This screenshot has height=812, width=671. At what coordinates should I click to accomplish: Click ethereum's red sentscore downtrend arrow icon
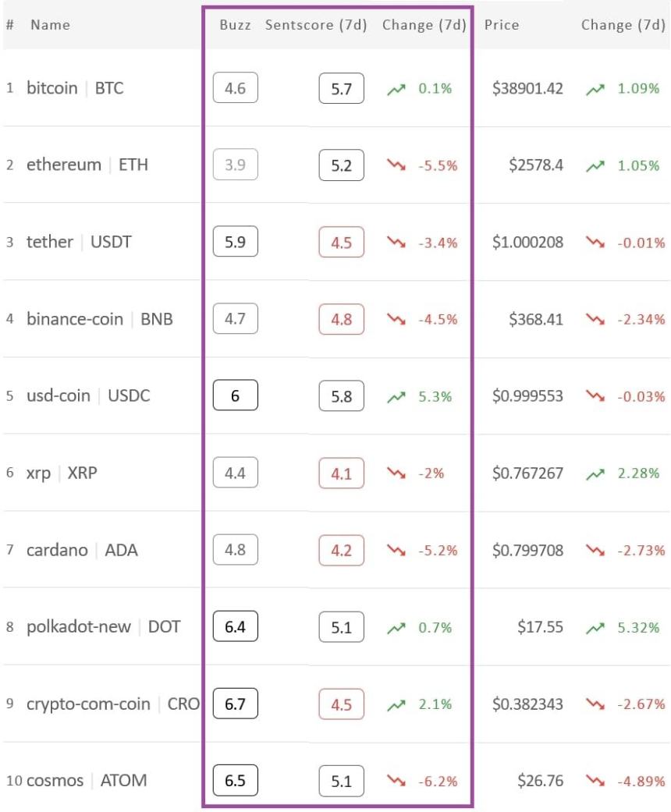point(397,166)
